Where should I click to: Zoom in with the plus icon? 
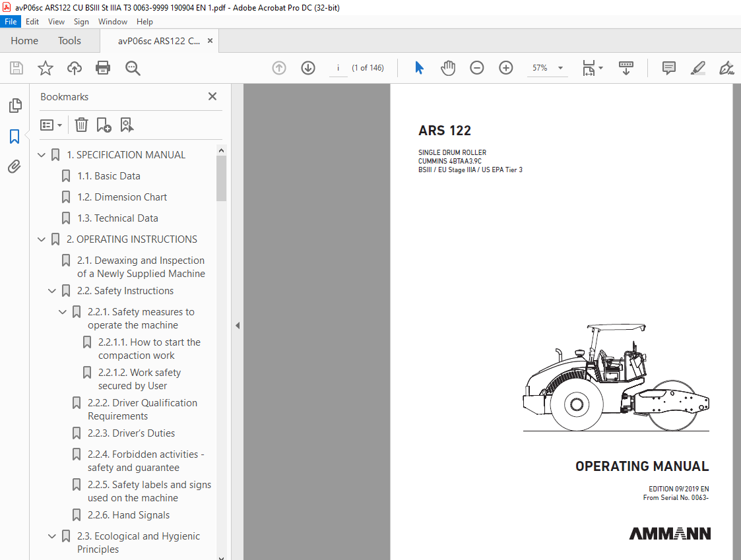coord(505,68)
